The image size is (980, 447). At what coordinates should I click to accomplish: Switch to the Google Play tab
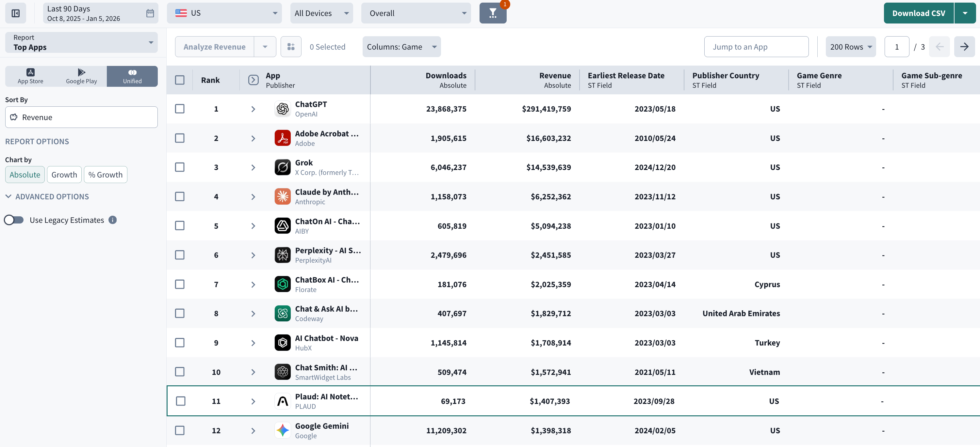click(81, 76)
